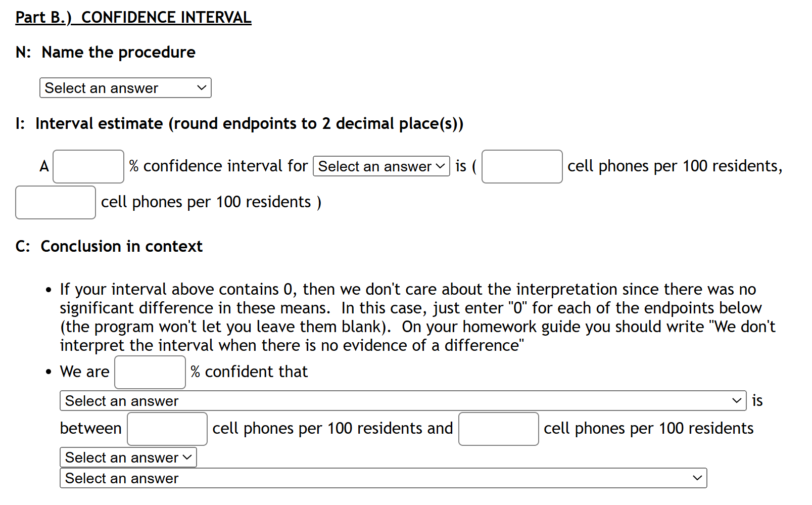Open the 'confidence interval for' parameter dropdown
812x505 pixels.
381,166
